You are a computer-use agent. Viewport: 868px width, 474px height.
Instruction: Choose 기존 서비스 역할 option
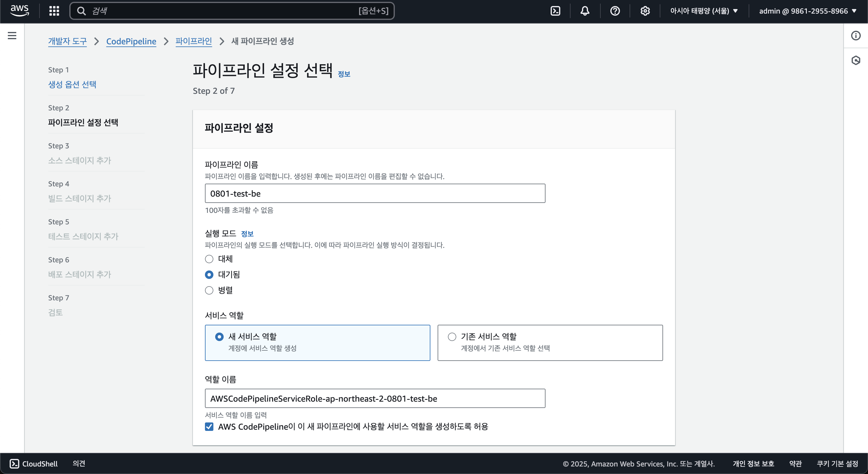click(452, 337)
